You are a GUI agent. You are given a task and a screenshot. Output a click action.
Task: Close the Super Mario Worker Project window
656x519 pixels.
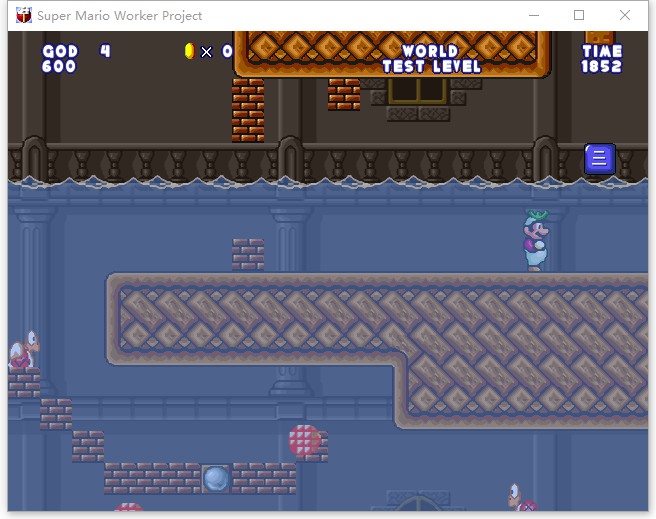625,15
